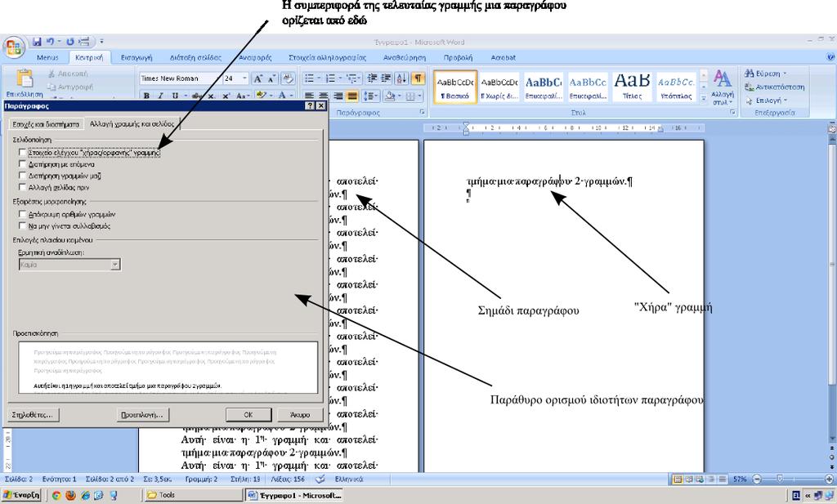The width and height of the screenshot is (837, 504).
Task: Click the zoom out minus button
Action: (756, 479)
